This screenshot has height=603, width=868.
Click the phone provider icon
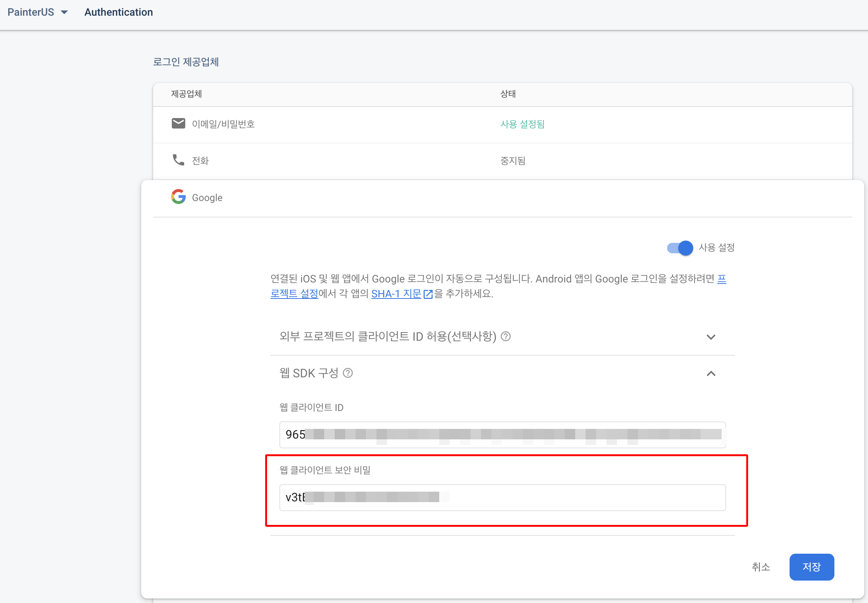pos(178,160)
